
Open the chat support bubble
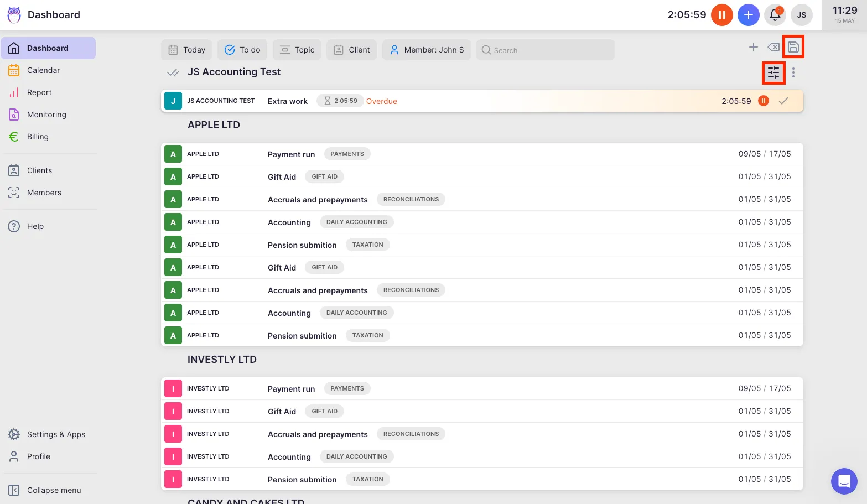click(844, 481)
